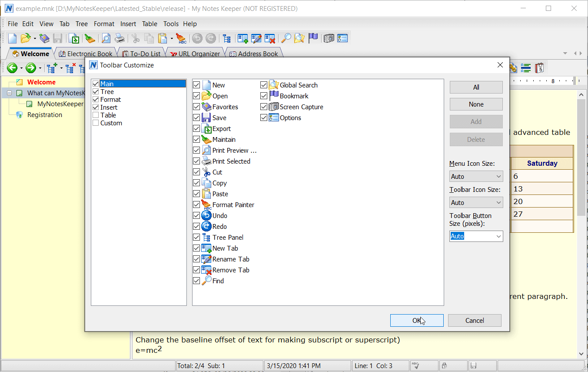The width and height of the screenshot is (588, 372).
Task: Toggle the Tree Panel toolbar icon
Action: click(x=226, y=38)
